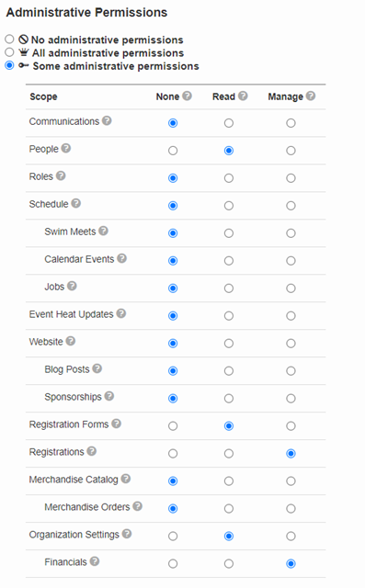The height and width of the screenshot is (588, 365).
Task: Click help icon beside Merchandise Orders
Action: tap(138, 506)
